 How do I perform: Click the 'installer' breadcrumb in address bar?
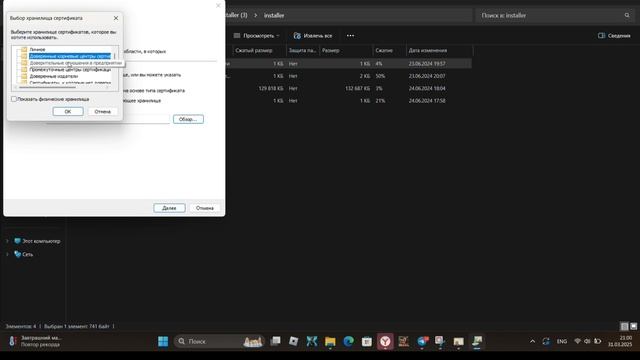point(274,16)
